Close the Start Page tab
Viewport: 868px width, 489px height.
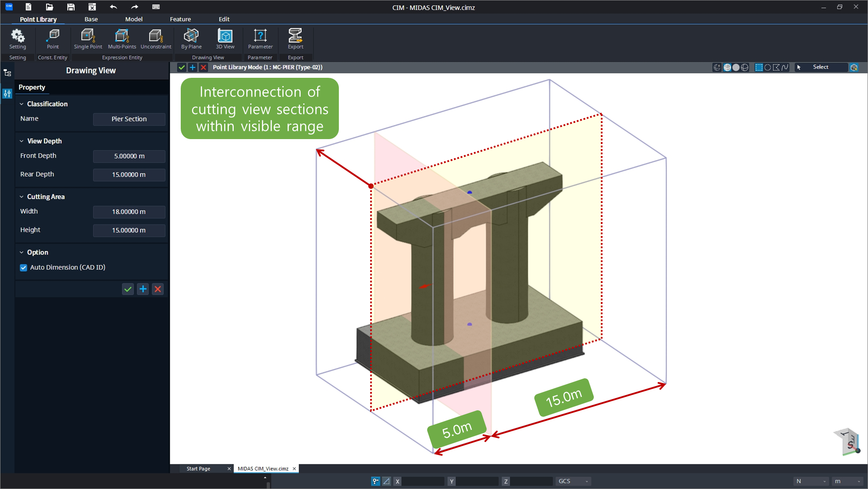[229, 469]
